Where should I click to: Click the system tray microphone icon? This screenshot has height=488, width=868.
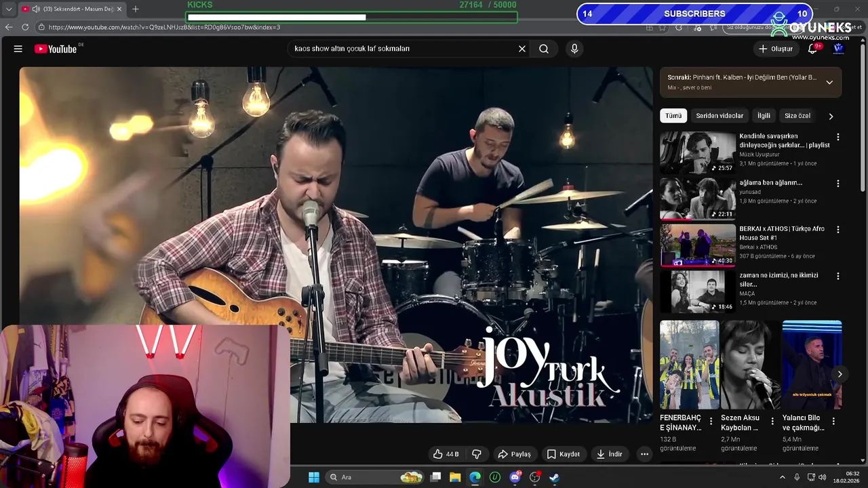point(797,477)
